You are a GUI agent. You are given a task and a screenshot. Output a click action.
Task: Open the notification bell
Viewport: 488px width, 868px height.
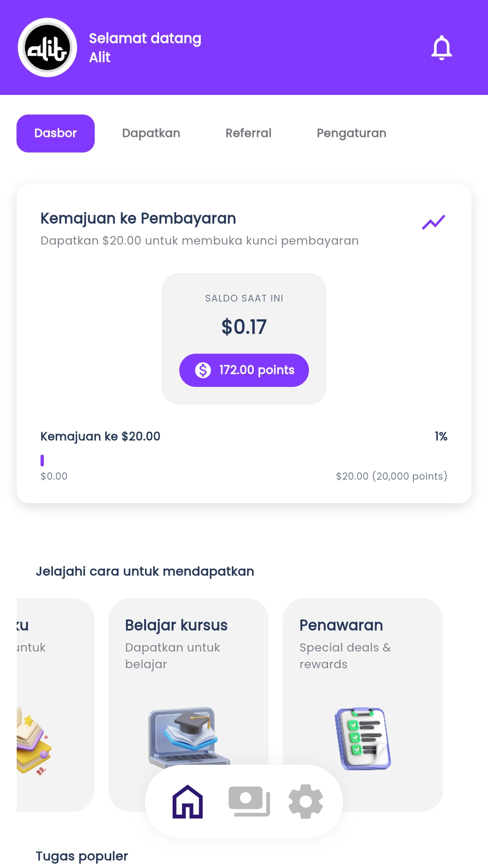[441, 47]
